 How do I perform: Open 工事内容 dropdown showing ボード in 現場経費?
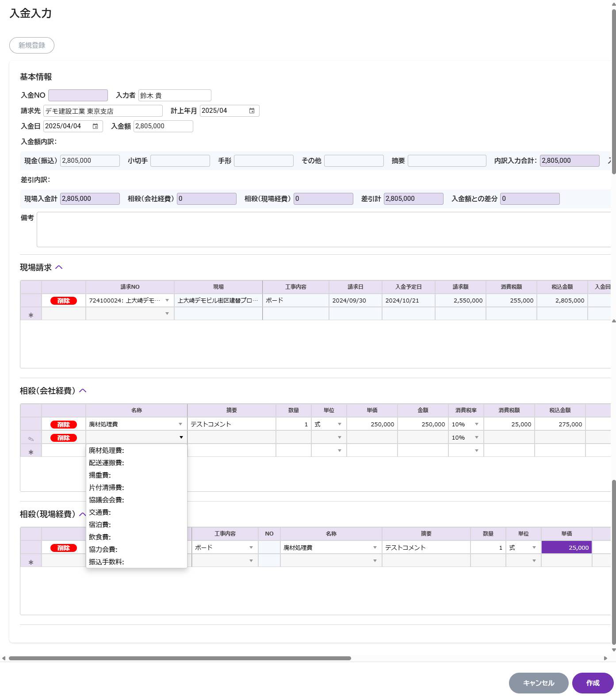coord(251,548)
